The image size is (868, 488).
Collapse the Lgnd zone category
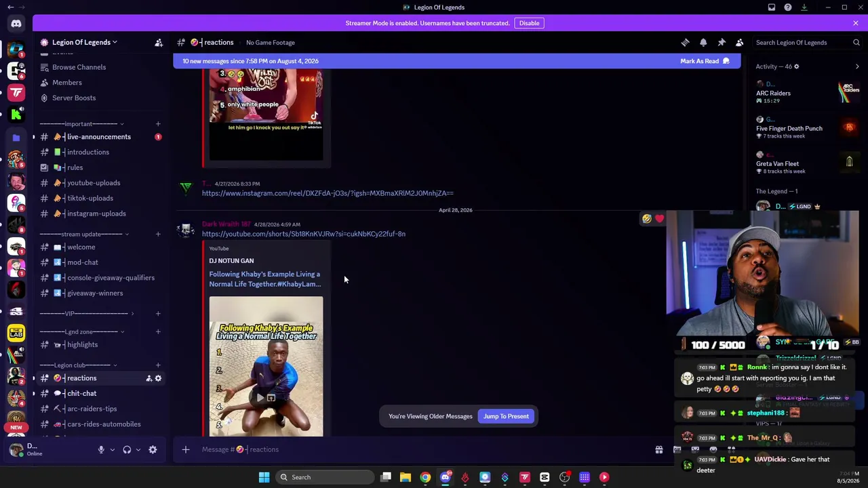82,331
